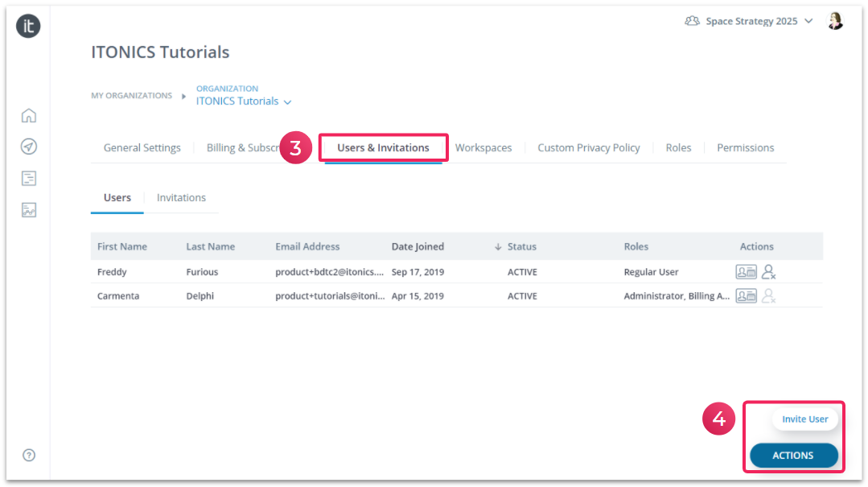The width and height of the screenshot is (868, 487).
Task: Click the first name Carmenta
Action: [x=118, y=296]
